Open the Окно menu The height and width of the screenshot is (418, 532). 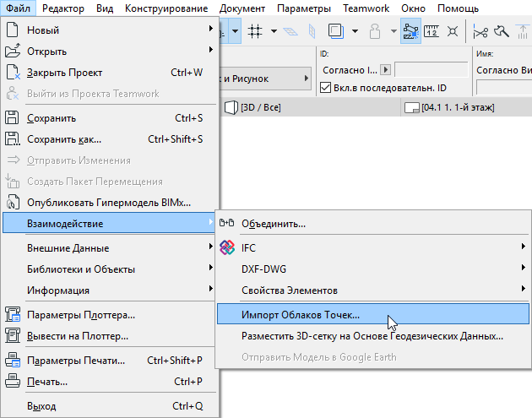[413, 8]
